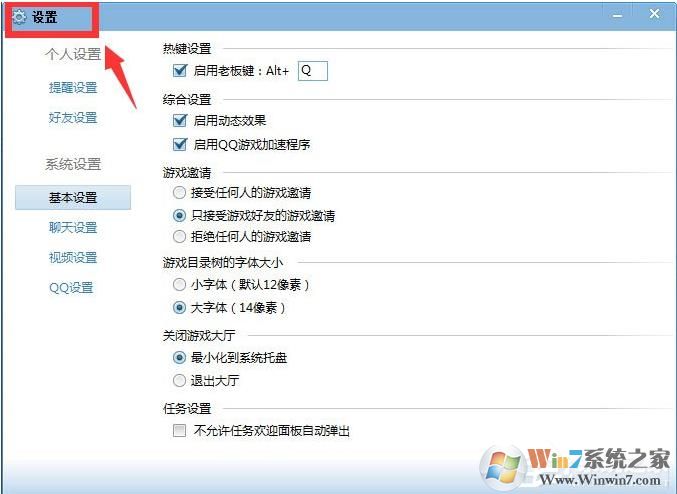Enable 不允许任务欢迎面板自动弹出 checkbox
The height and width of the screenshot is (494, 677).
[179, 431]
